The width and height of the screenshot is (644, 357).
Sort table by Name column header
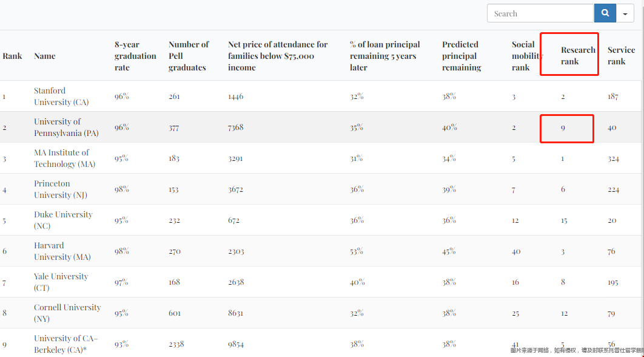45,56
